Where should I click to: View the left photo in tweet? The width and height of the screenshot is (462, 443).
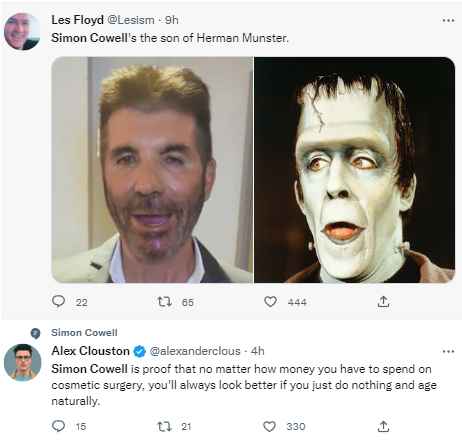point(152,170)
